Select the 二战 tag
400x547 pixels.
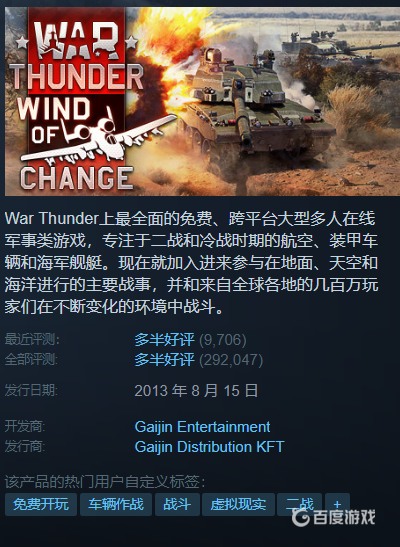coord(299,504)
